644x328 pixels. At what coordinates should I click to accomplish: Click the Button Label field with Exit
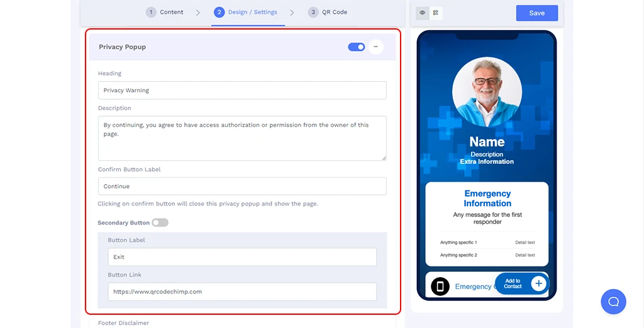click(x=242, y=257)
